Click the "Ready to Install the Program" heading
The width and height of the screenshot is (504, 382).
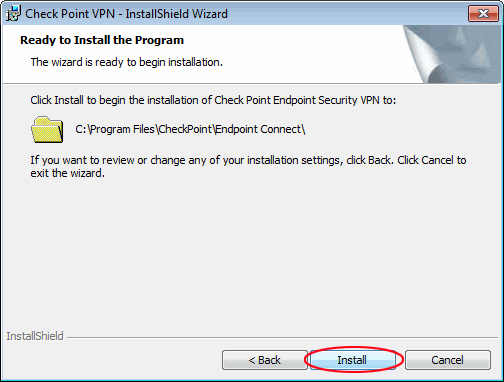point(102,40)
